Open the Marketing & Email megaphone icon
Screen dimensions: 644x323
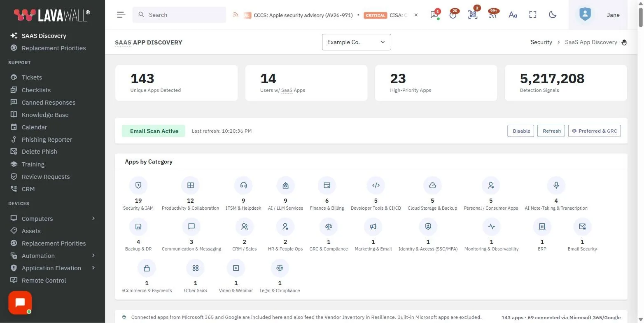pos(373,226)
